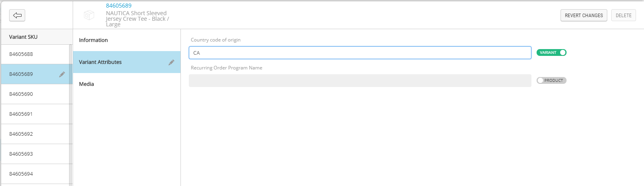
Task: Toggle the PRODUCT switch on
Action: pos(551,81)
